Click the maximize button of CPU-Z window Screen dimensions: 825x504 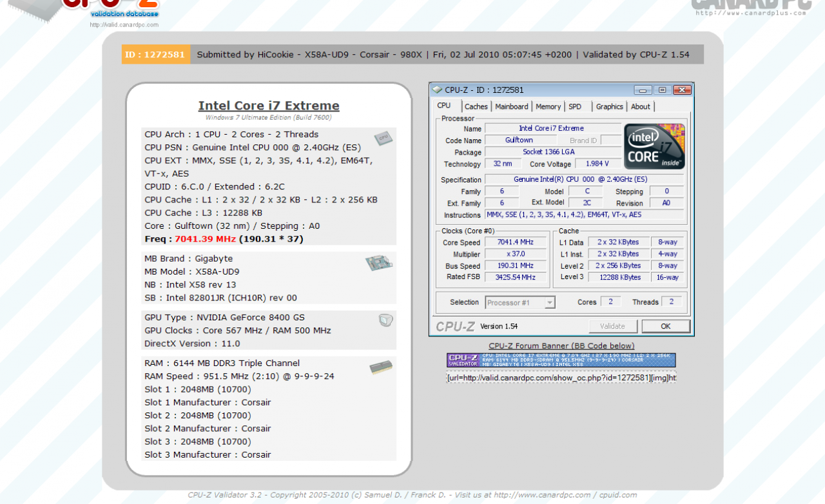point(662,90)
